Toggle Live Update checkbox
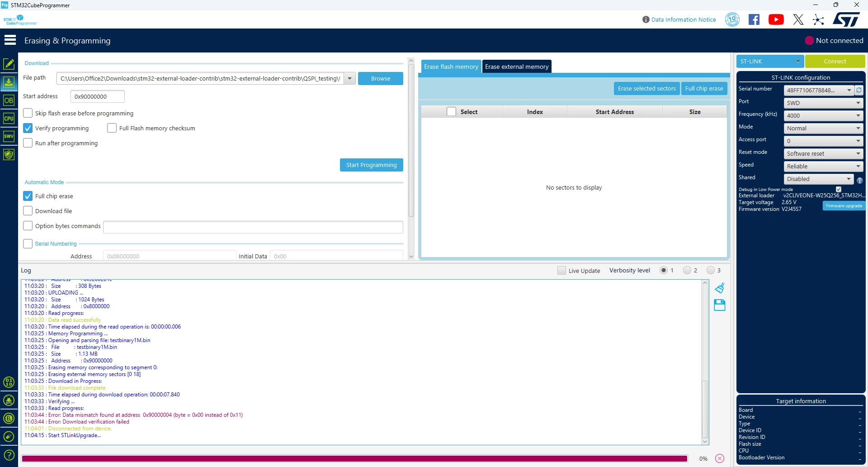Viewport: 868px width, 467px height. pos(561,270)
